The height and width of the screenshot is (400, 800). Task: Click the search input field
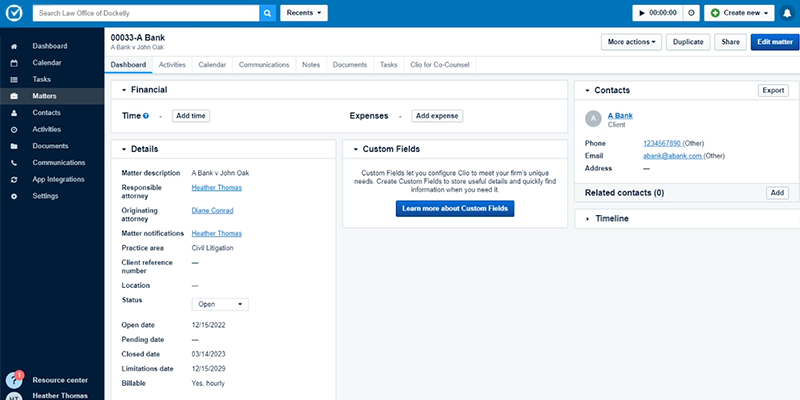click(x=145, y=13)
